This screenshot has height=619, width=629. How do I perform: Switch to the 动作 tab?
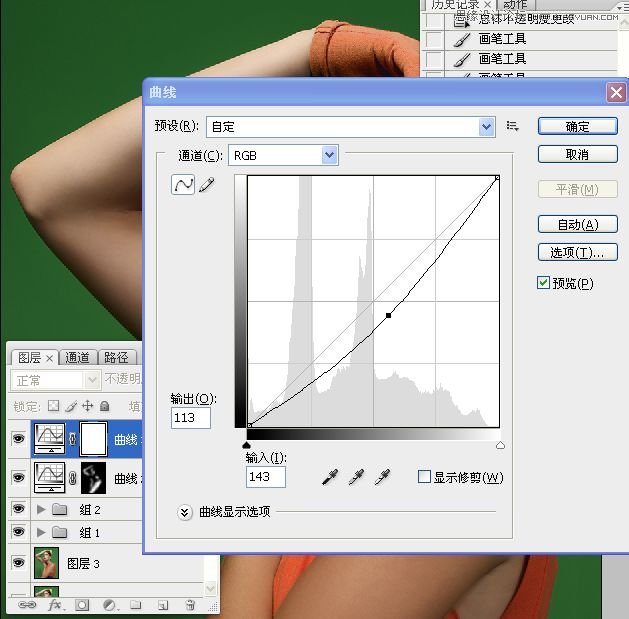tap(515, 4)
